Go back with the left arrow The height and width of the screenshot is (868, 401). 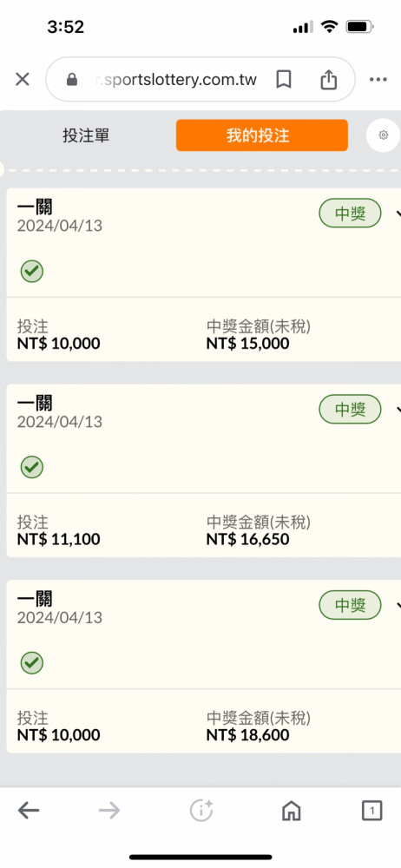[x=29, y=811]
